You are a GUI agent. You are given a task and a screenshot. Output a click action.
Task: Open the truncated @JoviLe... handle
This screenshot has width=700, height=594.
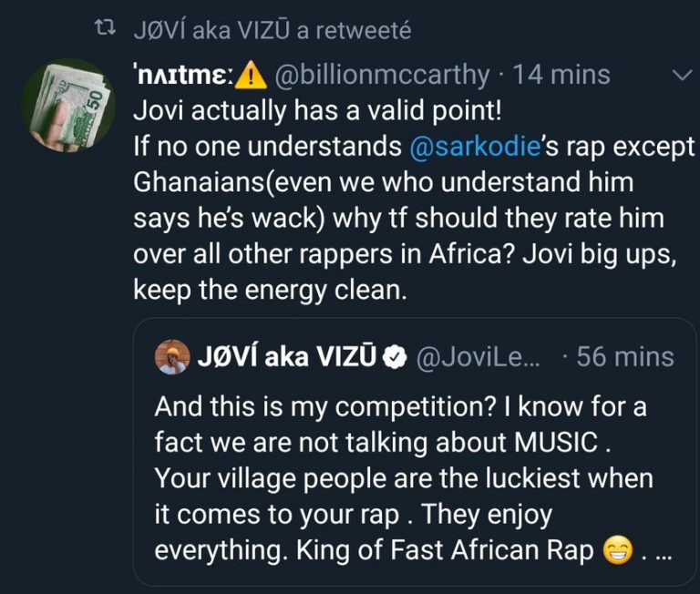tap(478, 356)
